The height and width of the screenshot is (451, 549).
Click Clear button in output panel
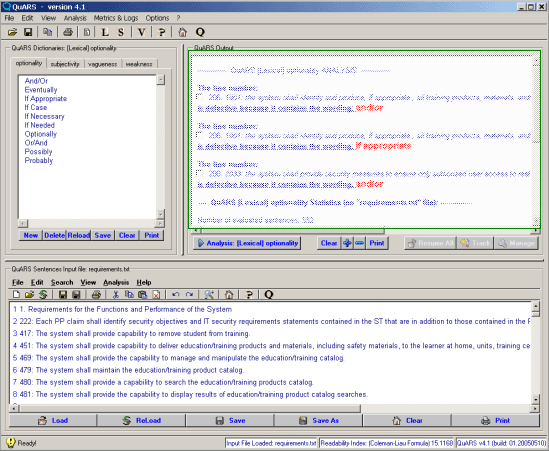pos(329,243)
